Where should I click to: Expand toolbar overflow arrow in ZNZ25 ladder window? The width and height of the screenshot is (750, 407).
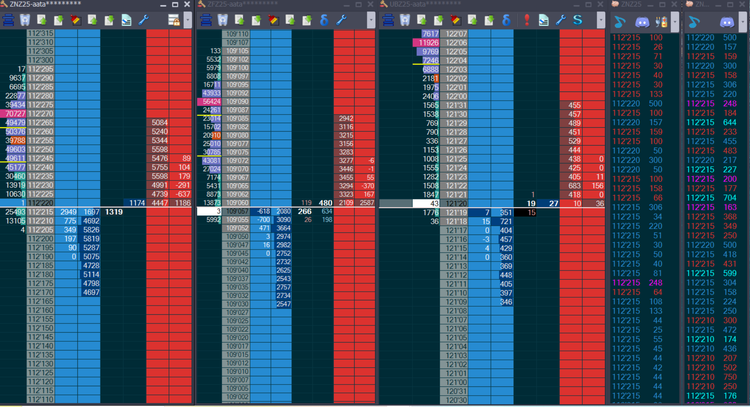tap(188, 20)
